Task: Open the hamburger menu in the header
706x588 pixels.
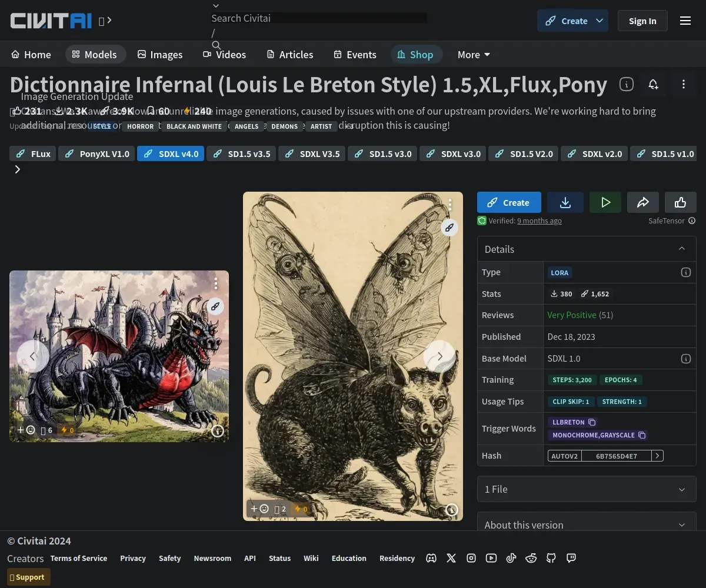Action: (x=685, y=21)
